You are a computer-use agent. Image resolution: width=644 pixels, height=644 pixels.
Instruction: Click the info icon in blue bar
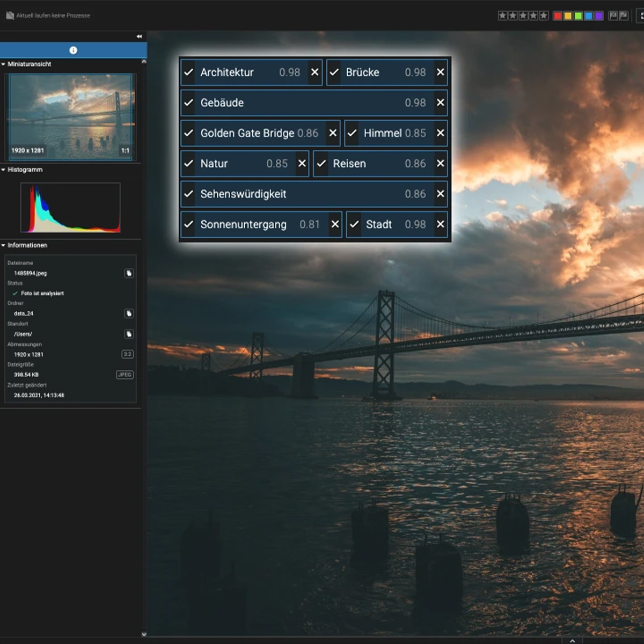pos(74,50)
